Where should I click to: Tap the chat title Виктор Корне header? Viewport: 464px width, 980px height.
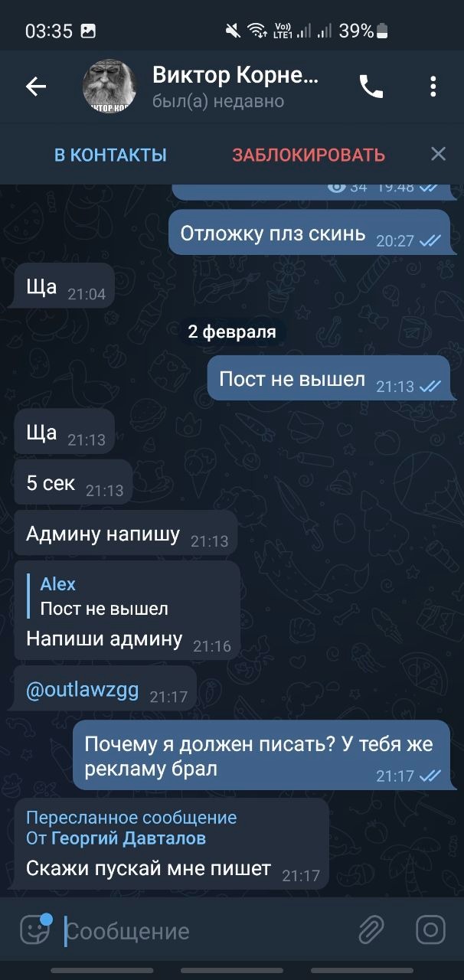point(235,74)
